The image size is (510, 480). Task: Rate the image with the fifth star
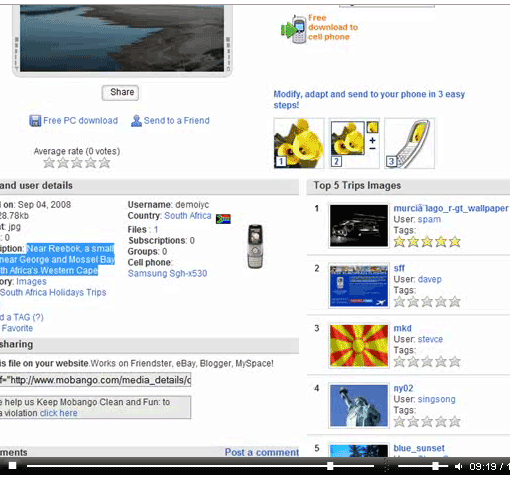click(x=104, y=163)
